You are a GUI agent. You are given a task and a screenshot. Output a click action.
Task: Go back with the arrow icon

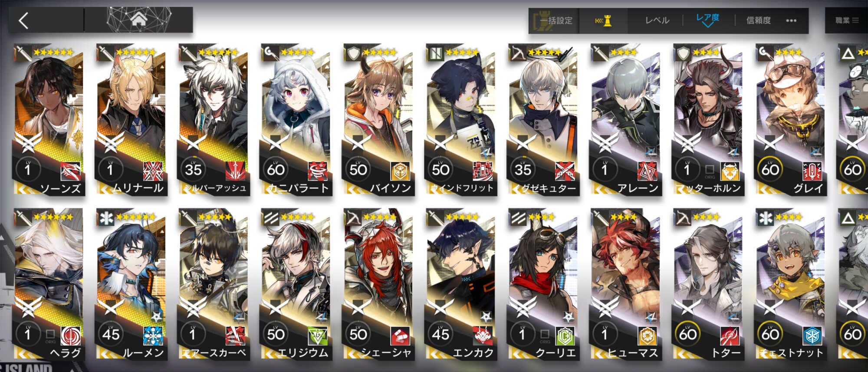[24, 20]
